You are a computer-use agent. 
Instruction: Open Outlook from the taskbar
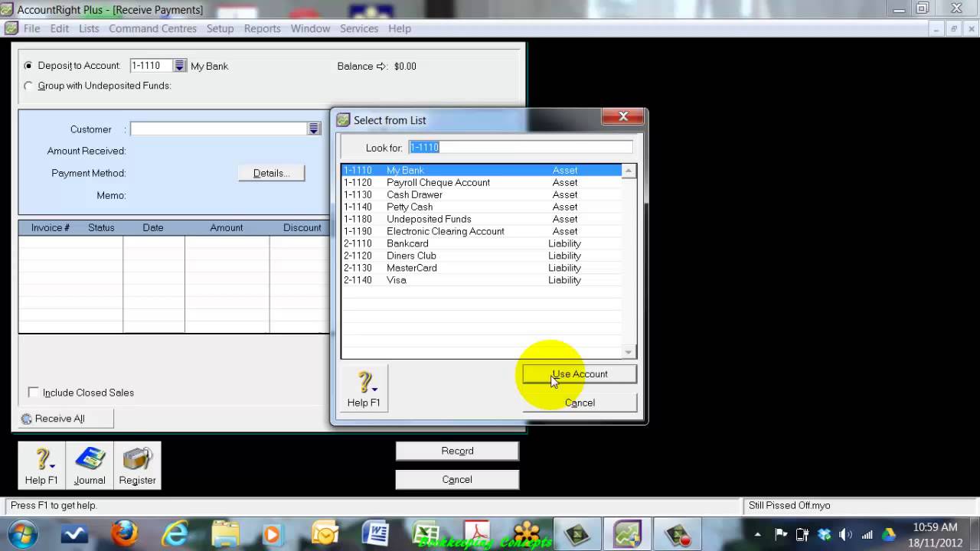(325, 533)
